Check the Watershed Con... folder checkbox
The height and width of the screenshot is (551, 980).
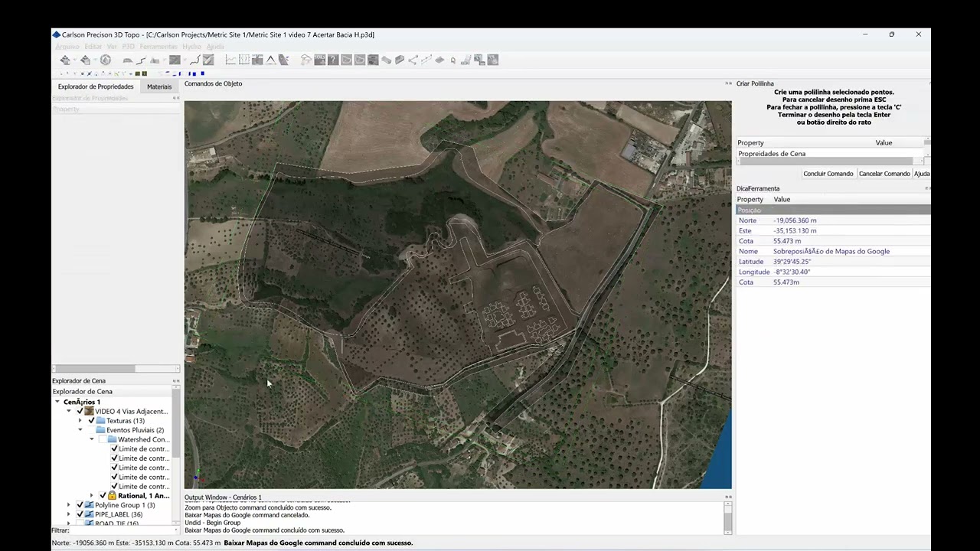coord(103,439)
